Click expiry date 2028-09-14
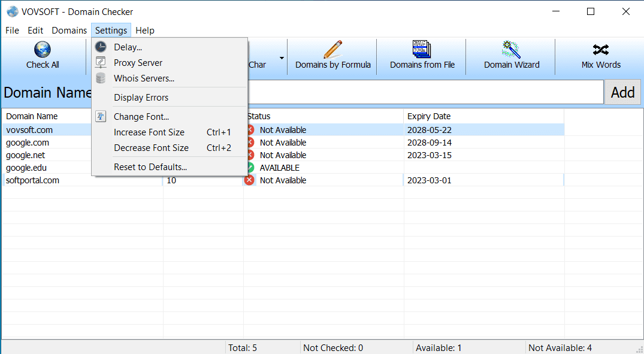Viewport: 644px width, 354px height. (429, 143)
